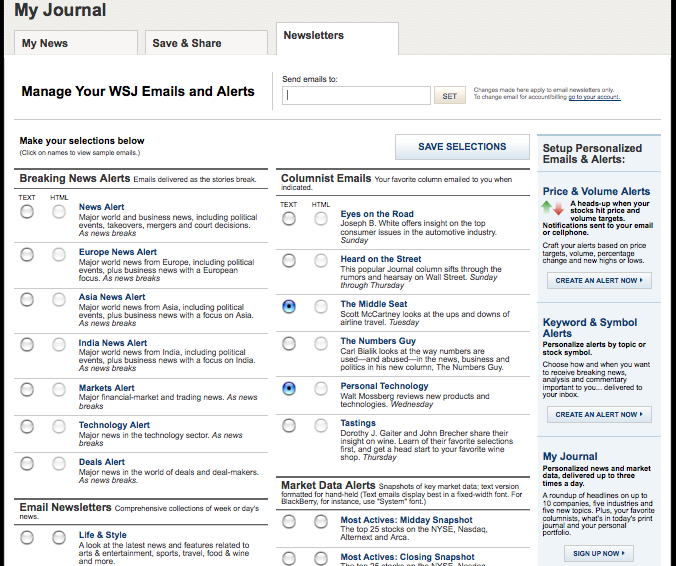Select HTML radio for The Numbers Guy
Viewport: 676px width, 566px height.
pyautogui.click(x=321, y=344)
